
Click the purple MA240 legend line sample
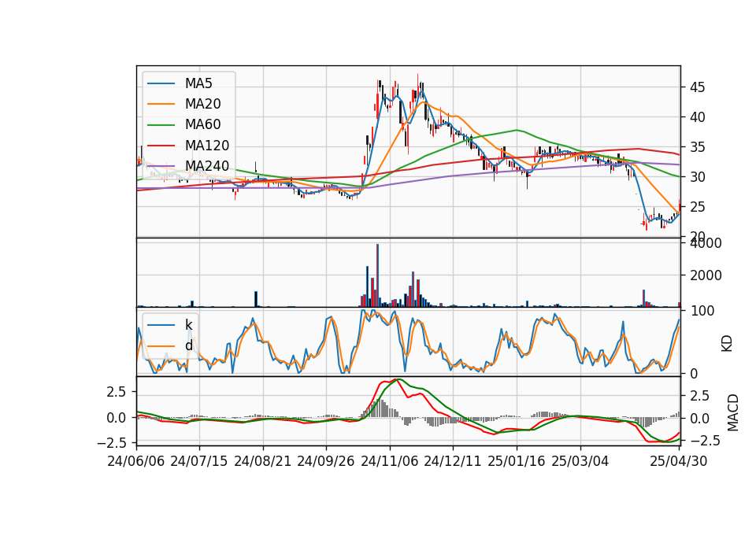161,166
